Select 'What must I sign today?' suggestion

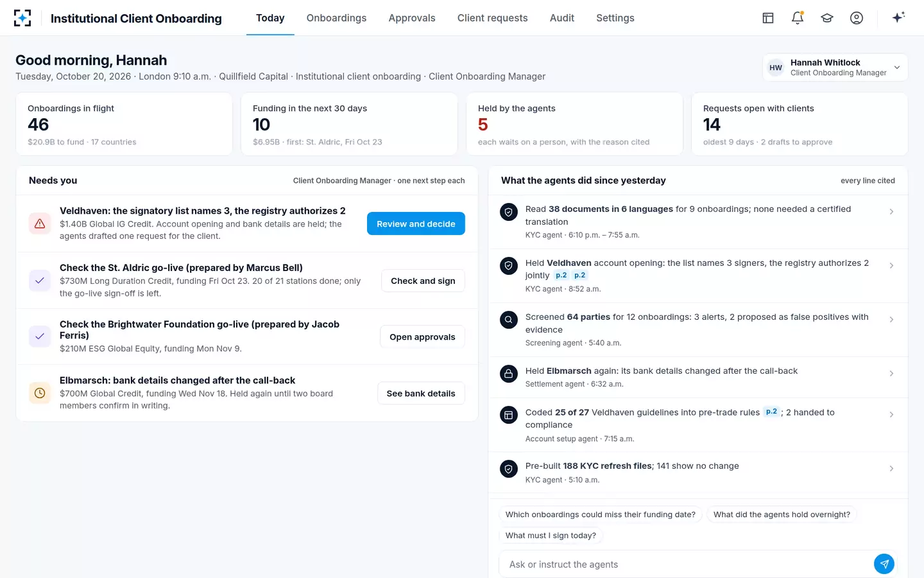[x=551, y=536]
